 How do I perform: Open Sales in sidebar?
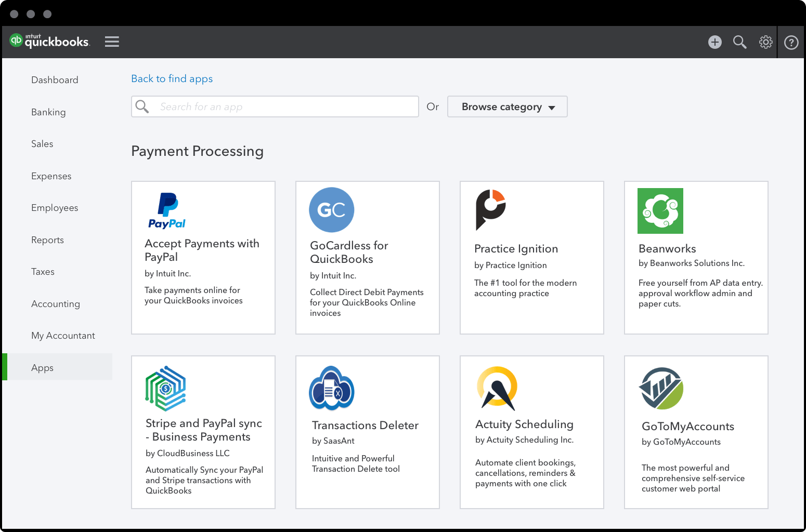point(42,144)
